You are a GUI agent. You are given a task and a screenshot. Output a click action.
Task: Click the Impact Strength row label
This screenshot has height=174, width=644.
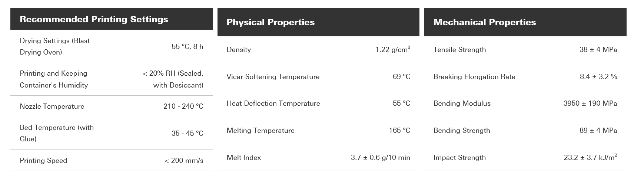point(460,158)
